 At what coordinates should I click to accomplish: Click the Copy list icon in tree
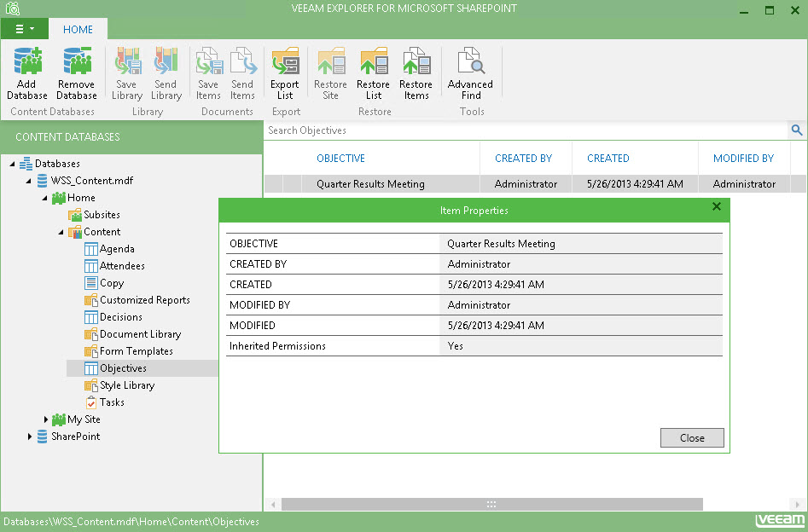[x=90, y=283]
